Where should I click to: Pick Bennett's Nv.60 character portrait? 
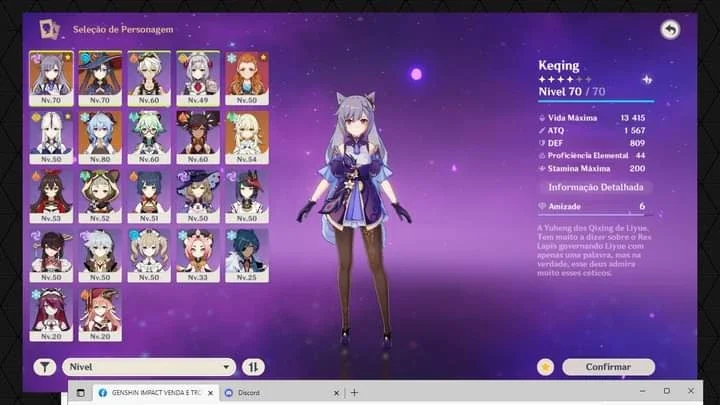tap(149, 79)
